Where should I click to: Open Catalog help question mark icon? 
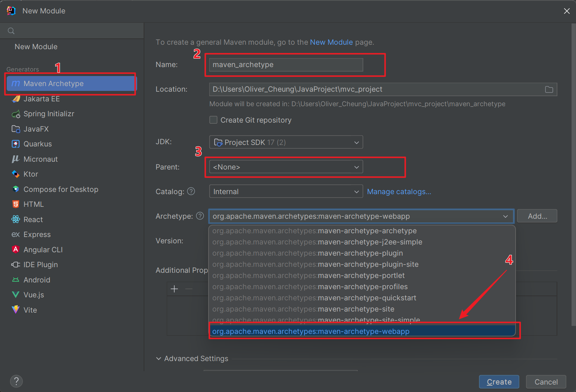(191, 192)
